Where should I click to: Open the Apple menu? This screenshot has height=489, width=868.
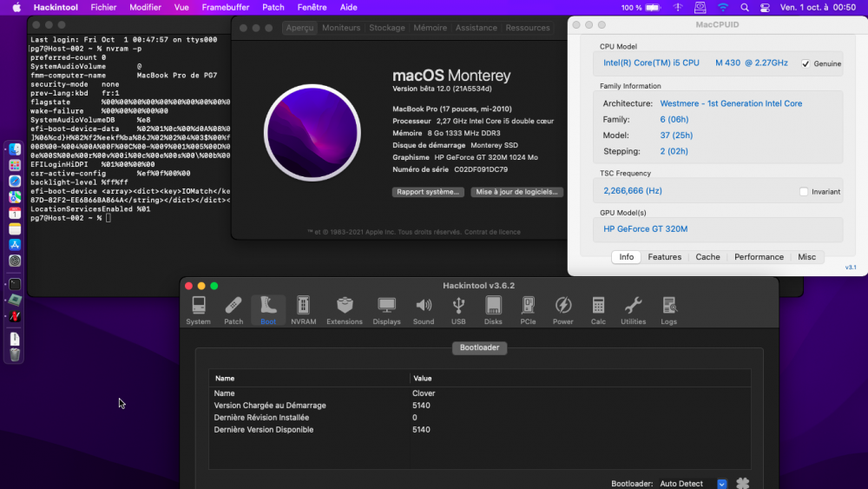pyautogui.click(x=16, y=7)
